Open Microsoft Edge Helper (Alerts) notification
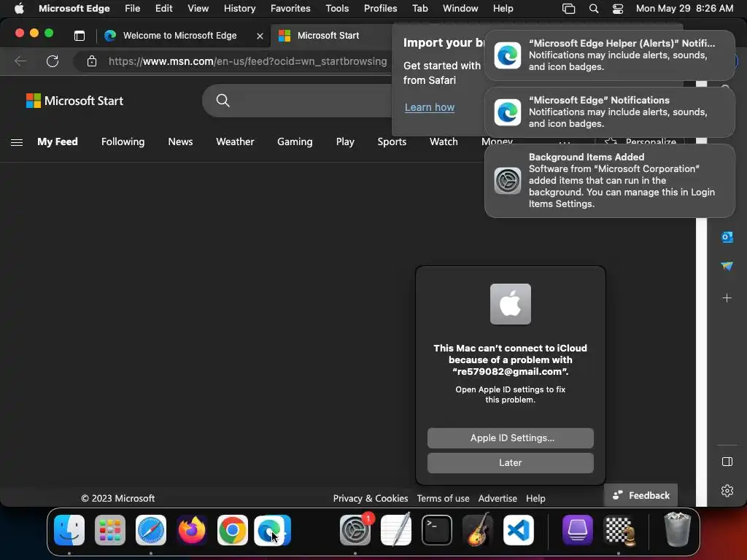 (609, 55)
